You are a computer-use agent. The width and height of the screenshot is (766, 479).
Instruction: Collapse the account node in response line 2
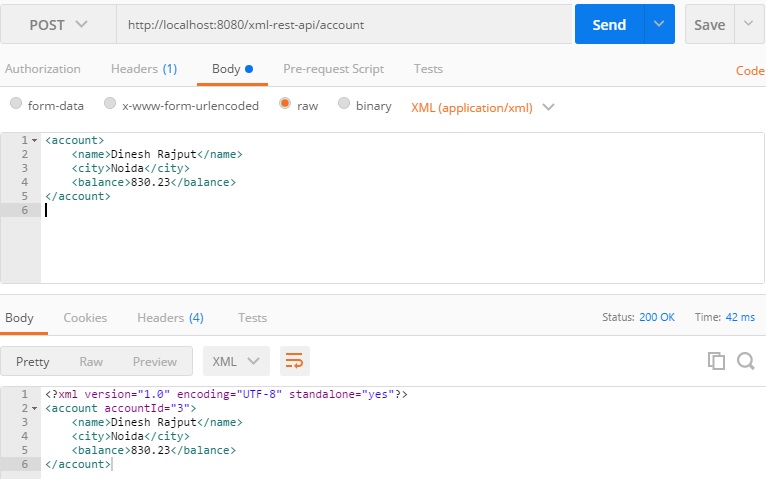tap(35, 408)
